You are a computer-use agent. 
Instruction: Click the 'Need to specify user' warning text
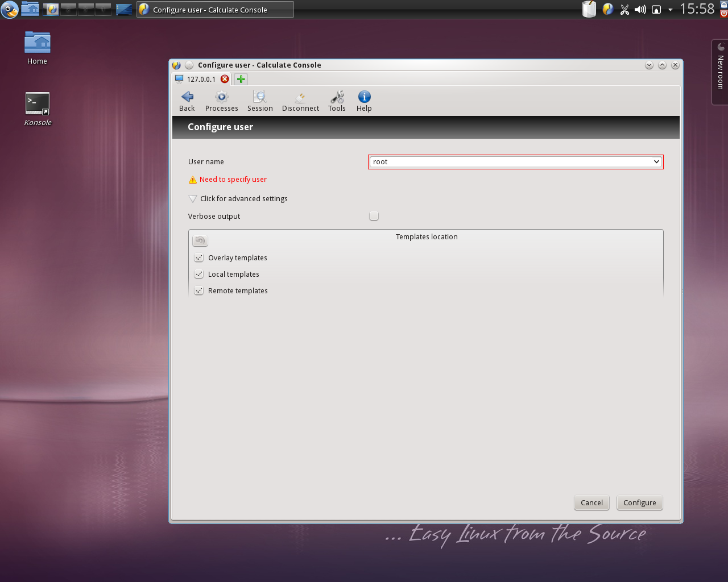pyautogui.click(x=233, y=180)
